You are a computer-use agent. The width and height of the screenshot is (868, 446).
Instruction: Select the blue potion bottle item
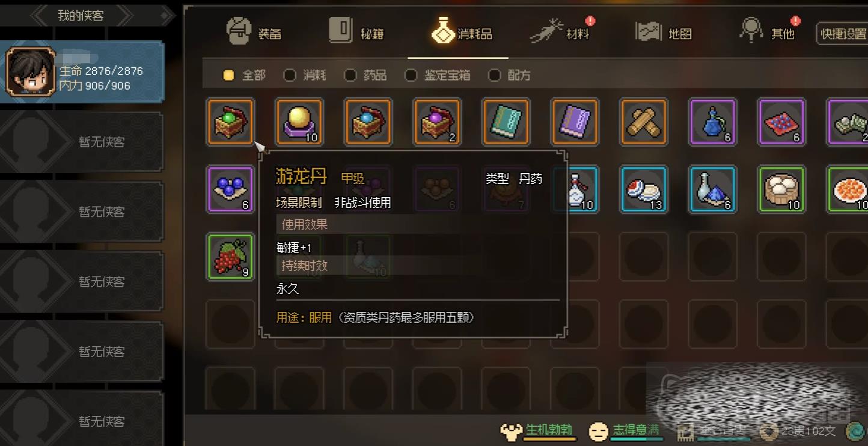coord(712,122)
